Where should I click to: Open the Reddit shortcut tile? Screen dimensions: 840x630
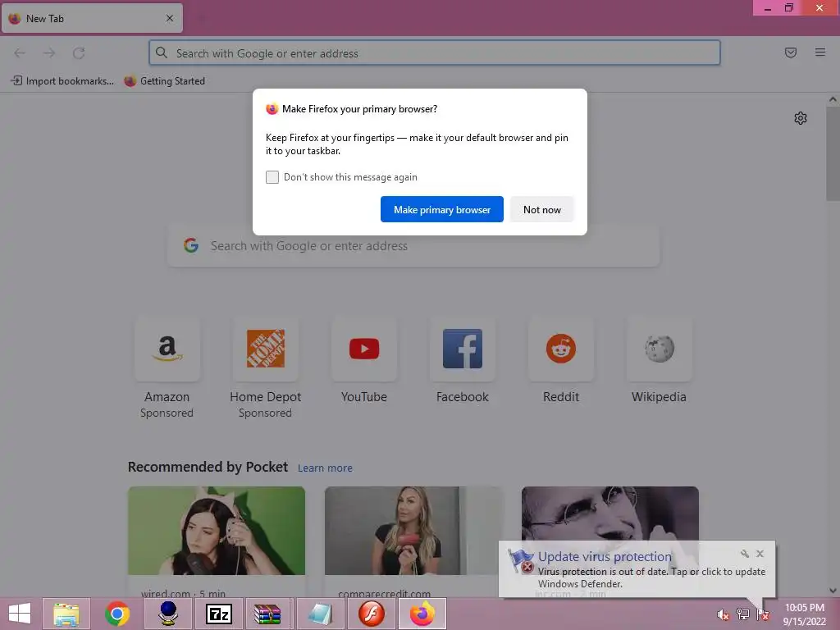pyautogui.click(x=561, y=349)
